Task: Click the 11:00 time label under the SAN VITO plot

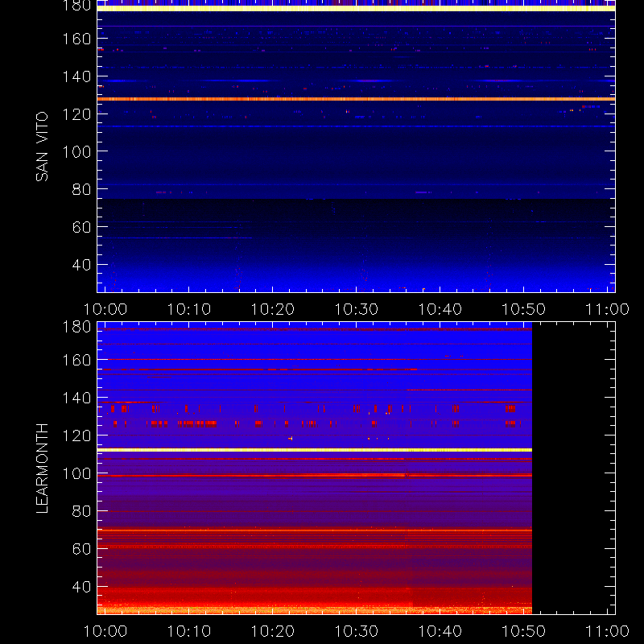Action: [x=607, y=309]
